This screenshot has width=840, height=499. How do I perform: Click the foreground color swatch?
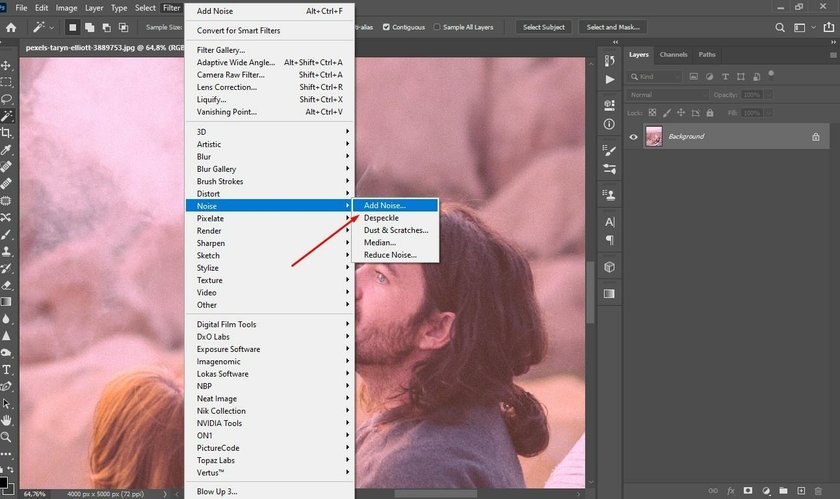tap(3, 481)
